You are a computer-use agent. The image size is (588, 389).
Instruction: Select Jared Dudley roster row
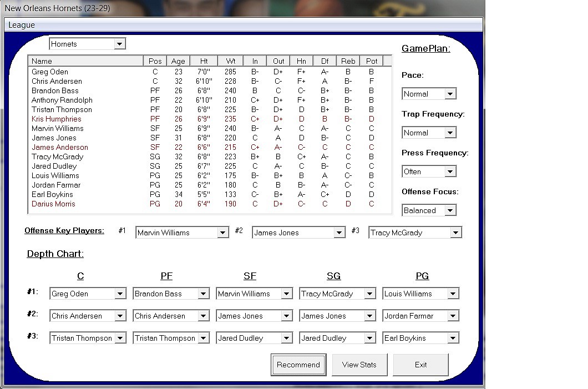tap(210, 166)
